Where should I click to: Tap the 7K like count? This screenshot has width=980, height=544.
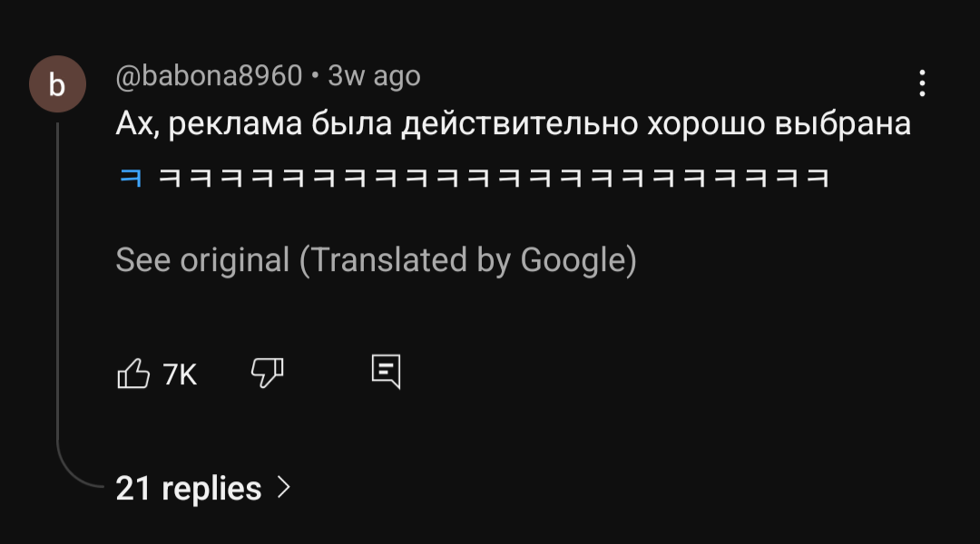coord(180,374)
